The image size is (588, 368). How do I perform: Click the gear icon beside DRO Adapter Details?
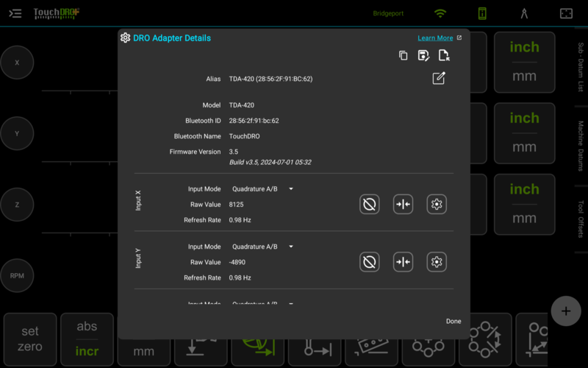pyautogui.click(x=125, y=38)
